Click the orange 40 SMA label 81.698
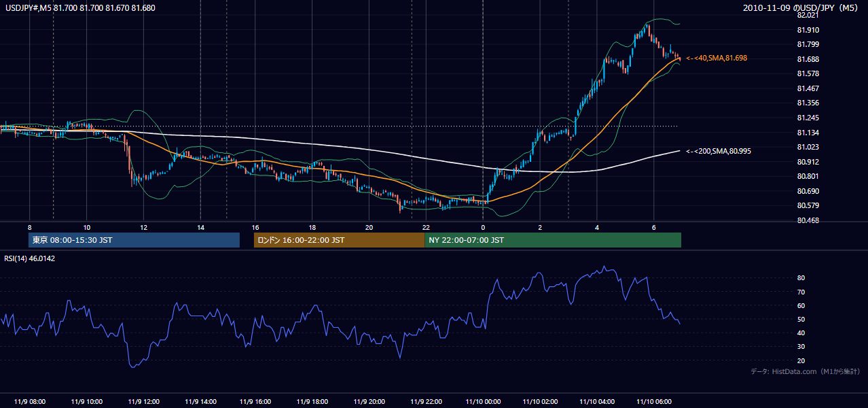Viewport: 868px width, 408px height. pyautogui.click(x=717, y=58)
